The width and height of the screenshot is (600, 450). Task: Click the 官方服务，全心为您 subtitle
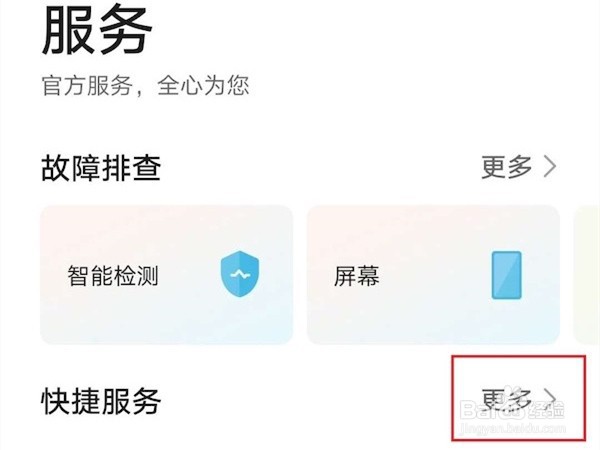[x=145, y=86]
